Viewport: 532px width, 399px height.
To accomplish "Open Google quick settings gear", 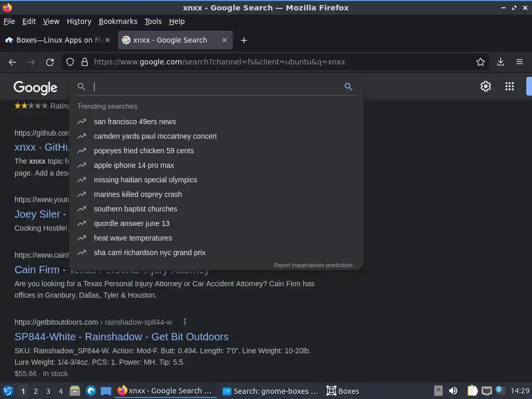I will click(x=486, y=86).
